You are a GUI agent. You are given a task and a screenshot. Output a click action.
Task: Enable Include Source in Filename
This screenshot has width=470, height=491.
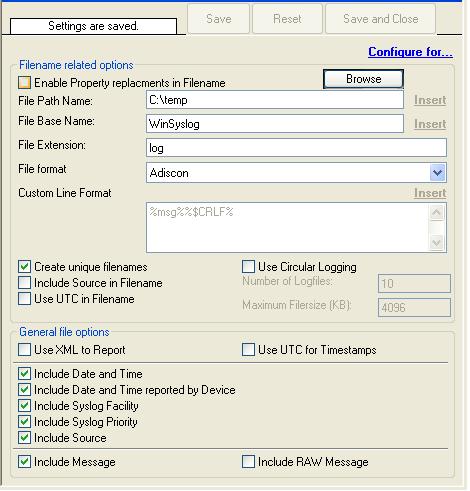click(24, 283)
